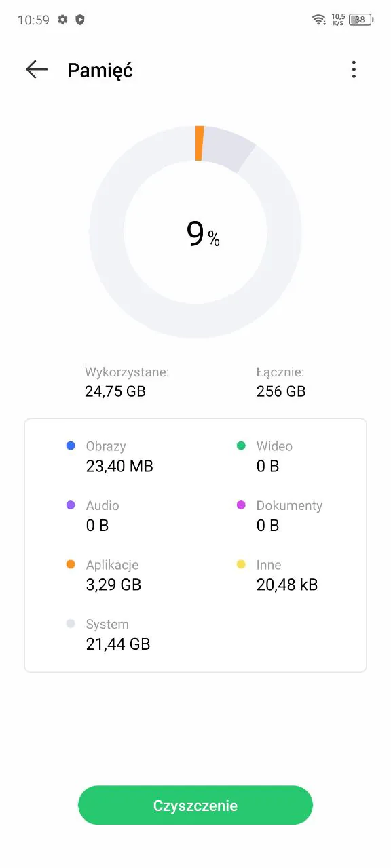The height and width of the screenshot is (868, 391).
Task: Open the Inne 20,48 kB entry
Action: 278,574
